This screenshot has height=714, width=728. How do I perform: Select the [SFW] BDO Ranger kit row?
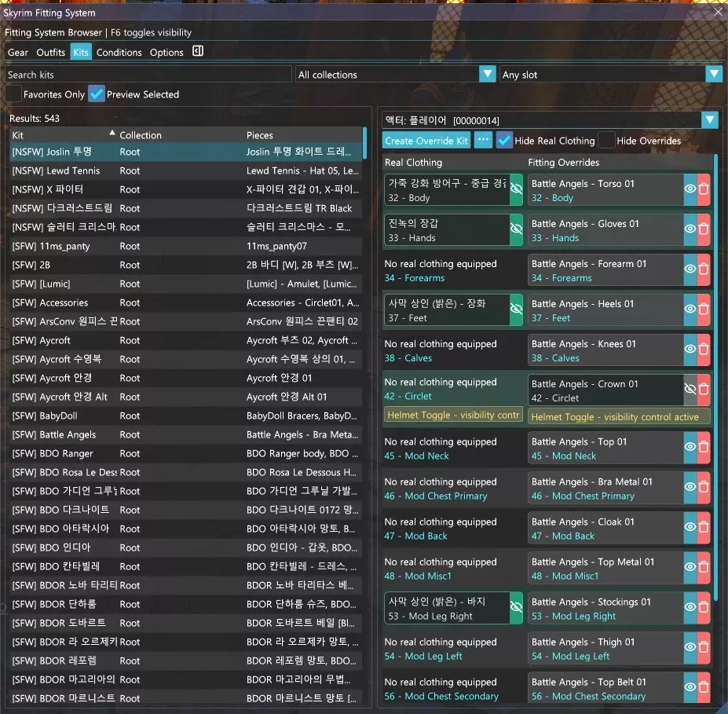pos(185,453)
